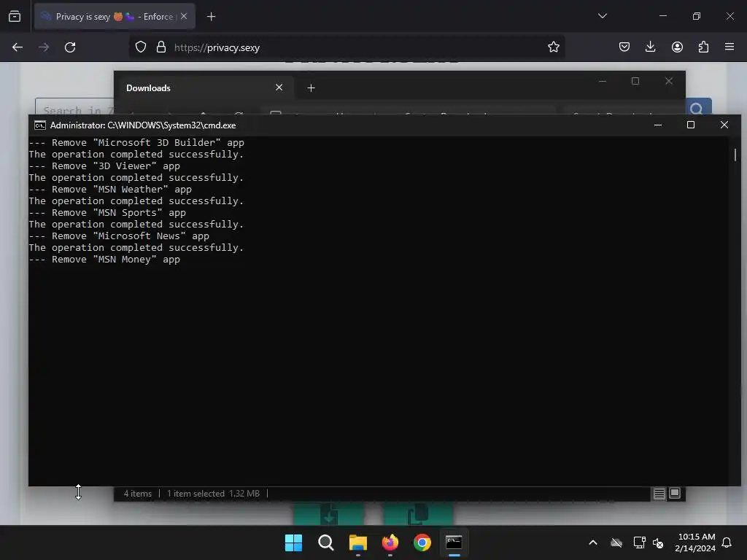The width and height of the screenshot is (747, 560).
Task: Open File Explorer from taskbar
Action: coord(357,542)
